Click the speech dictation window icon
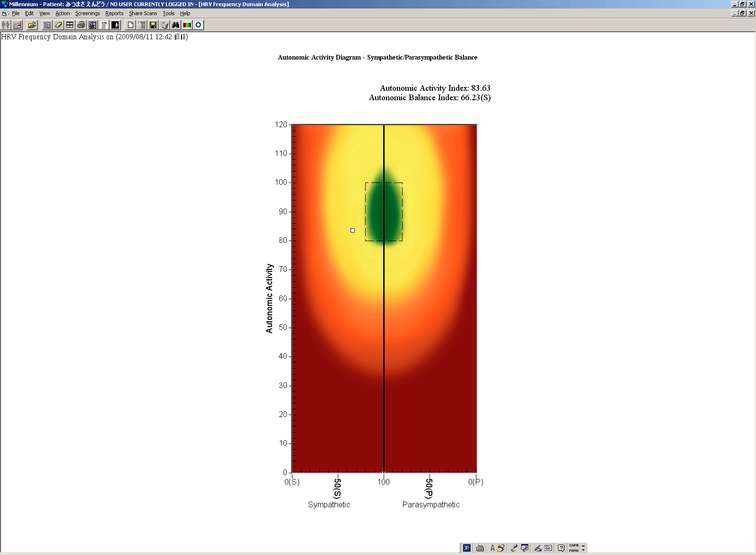 pos(524,548)
